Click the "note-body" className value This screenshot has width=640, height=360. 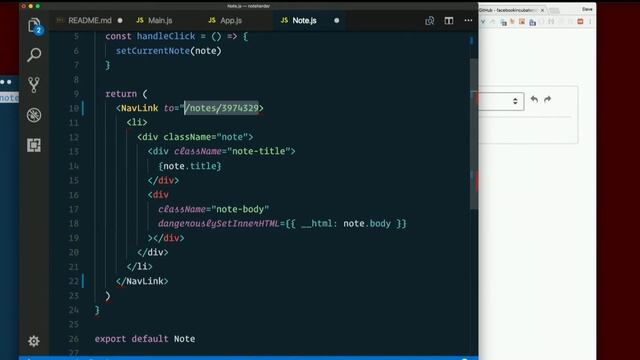[x=240, y=209]
